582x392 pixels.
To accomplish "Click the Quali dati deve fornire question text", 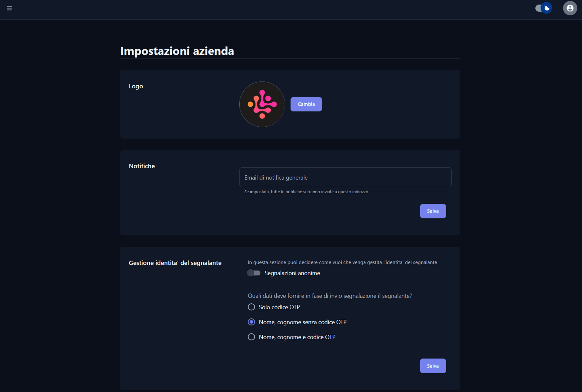I will point(330,296).
